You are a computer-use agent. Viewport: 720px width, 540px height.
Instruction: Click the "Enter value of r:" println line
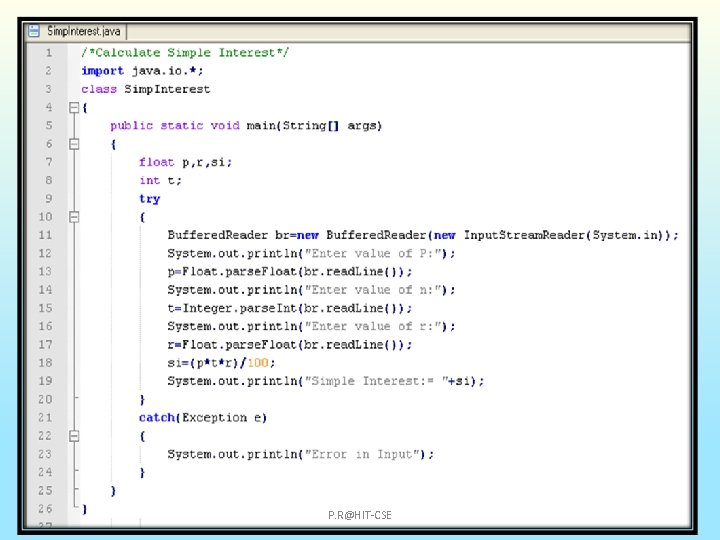coord(311,326)
